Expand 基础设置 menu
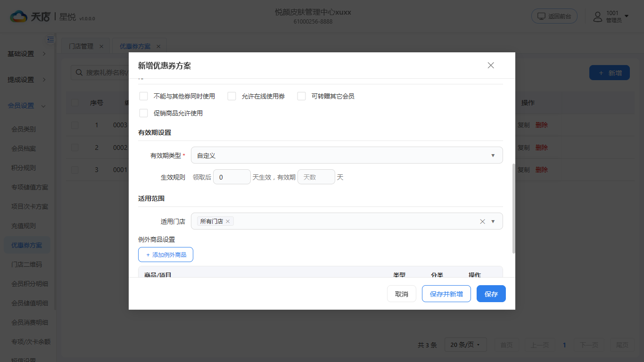This screenshot has height=362, width=644. 27,54
